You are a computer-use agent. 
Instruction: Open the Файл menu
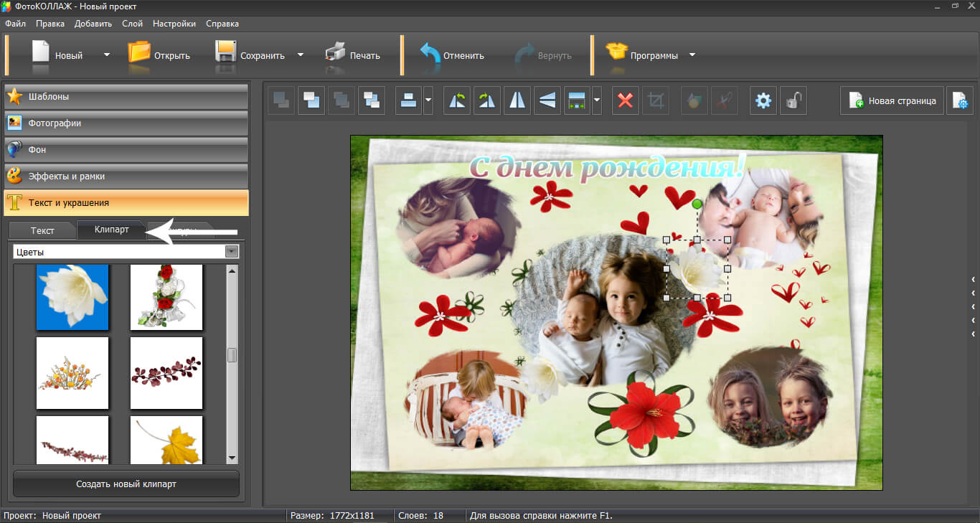tap(15, 24)
